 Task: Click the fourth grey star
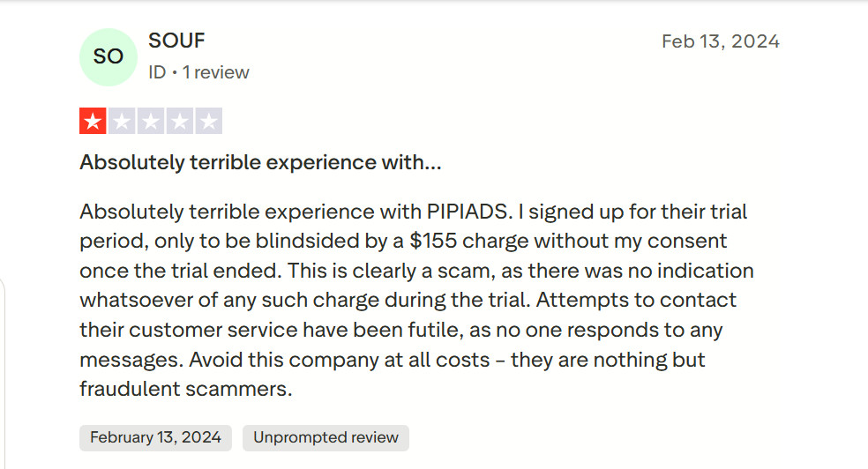click(180, 122)
